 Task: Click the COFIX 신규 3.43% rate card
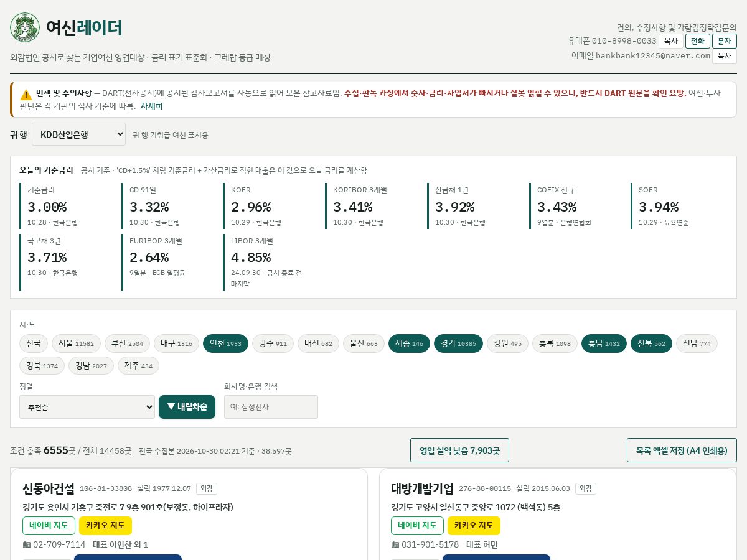577,206
